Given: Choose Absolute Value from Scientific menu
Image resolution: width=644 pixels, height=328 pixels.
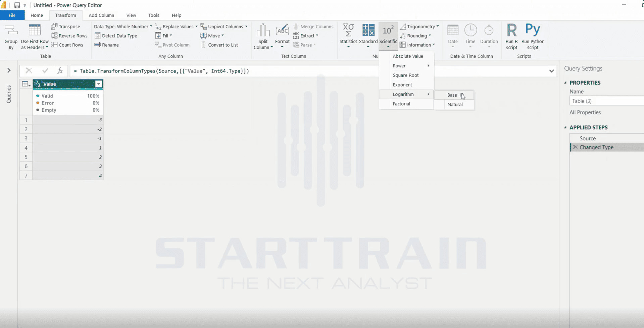Looking at the screenshot, I should (408, 56).
